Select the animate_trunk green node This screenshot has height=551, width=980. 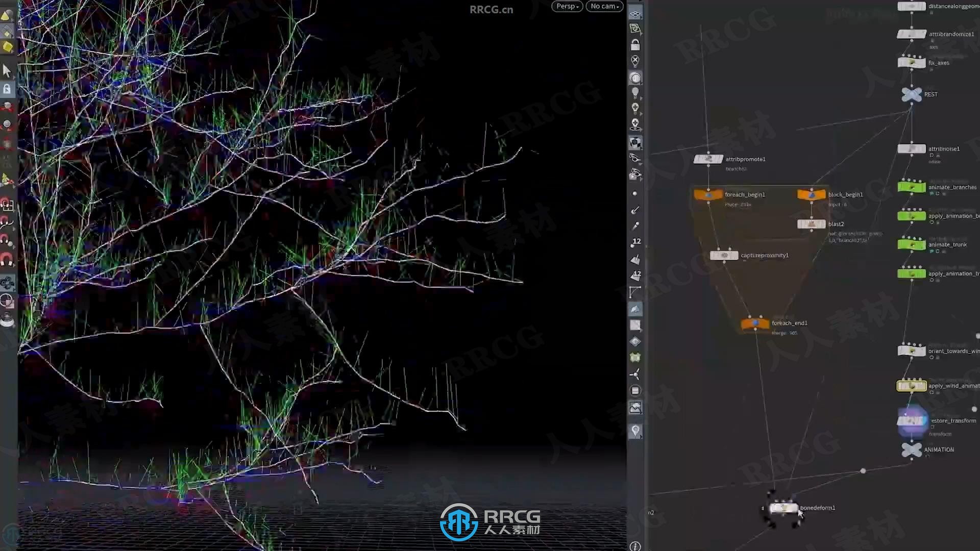coord(912,244)
